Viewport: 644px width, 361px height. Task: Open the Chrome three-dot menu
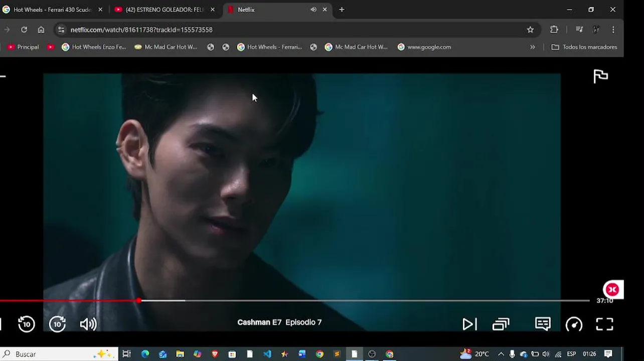click(613, 30)
